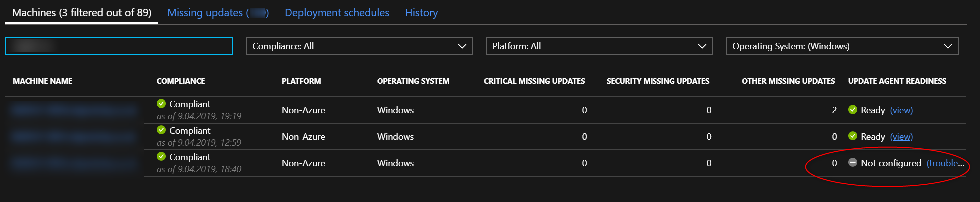Screen dimensions: 980x202
Task: Open the Compliance: All dropdown
Action: coord(359,46)
